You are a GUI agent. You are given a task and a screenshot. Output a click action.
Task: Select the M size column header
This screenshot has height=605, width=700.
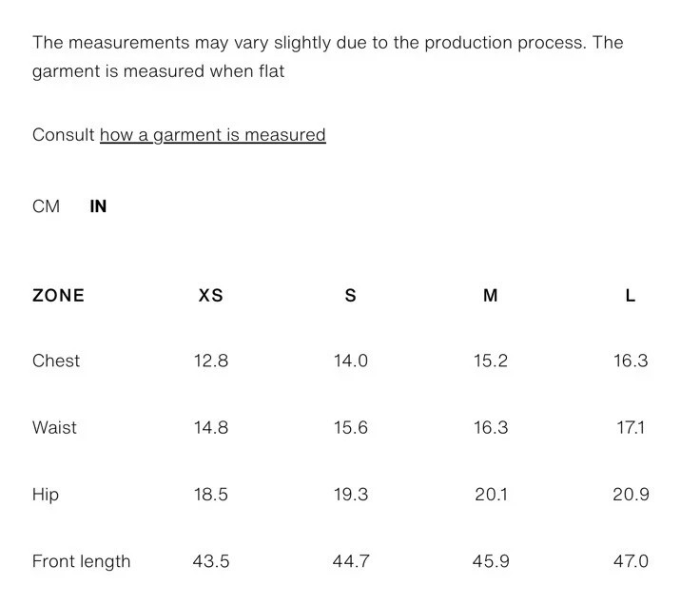tap(490, 296)
